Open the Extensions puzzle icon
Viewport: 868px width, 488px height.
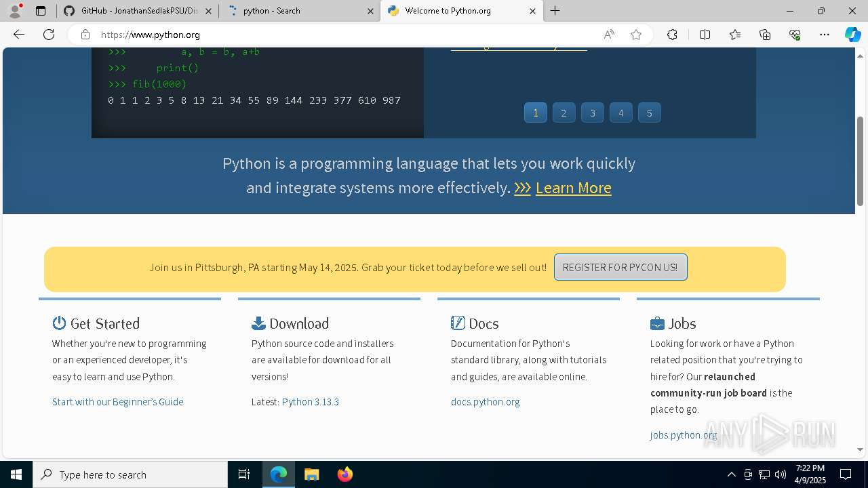[672, 35]
